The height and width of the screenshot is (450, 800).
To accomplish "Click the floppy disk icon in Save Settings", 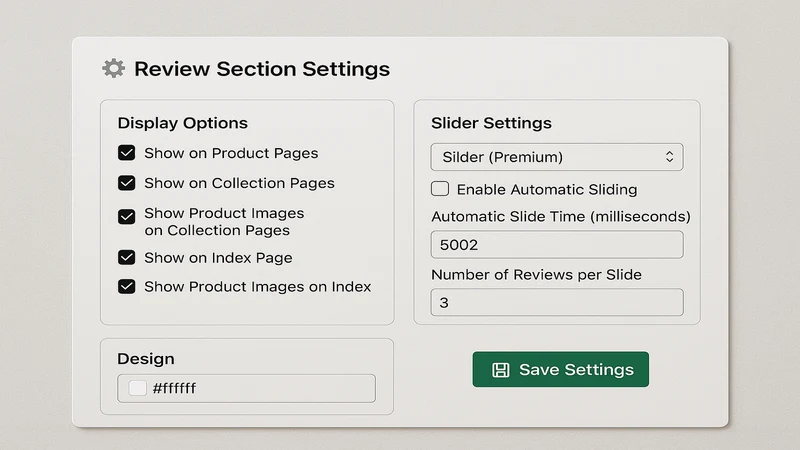I will click(x=501, y=370).
